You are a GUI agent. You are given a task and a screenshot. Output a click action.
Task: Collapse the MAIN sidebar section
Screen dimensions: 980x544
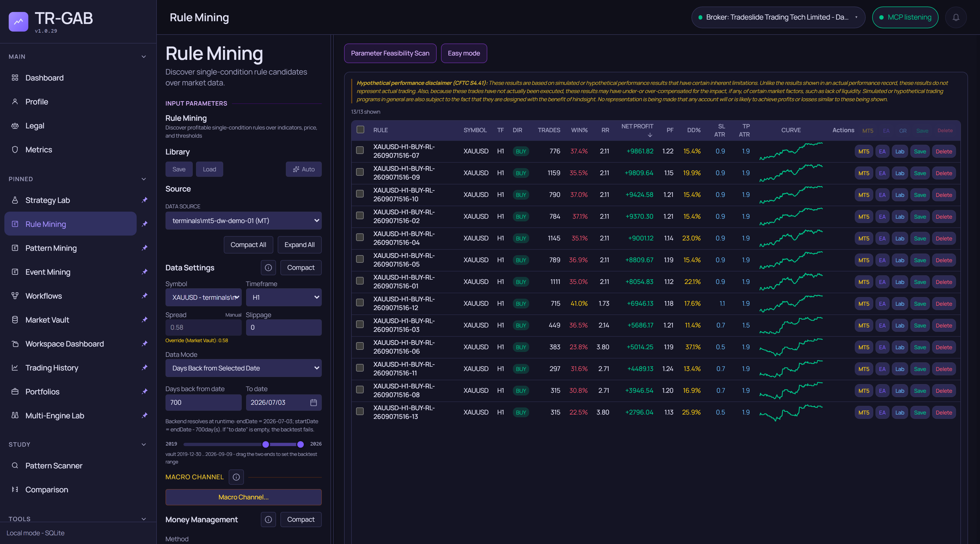144,57
